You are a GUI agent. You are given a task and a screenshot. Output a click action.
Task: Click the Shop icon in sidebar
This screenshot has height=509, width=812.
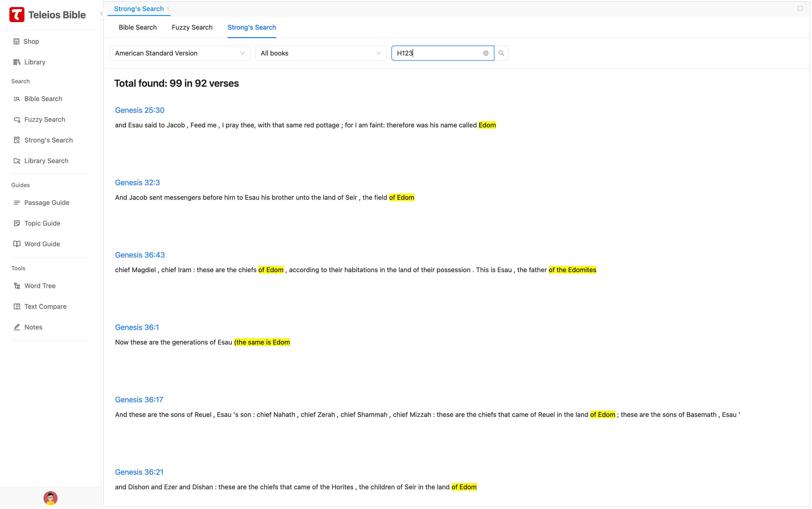pos(16,41)
